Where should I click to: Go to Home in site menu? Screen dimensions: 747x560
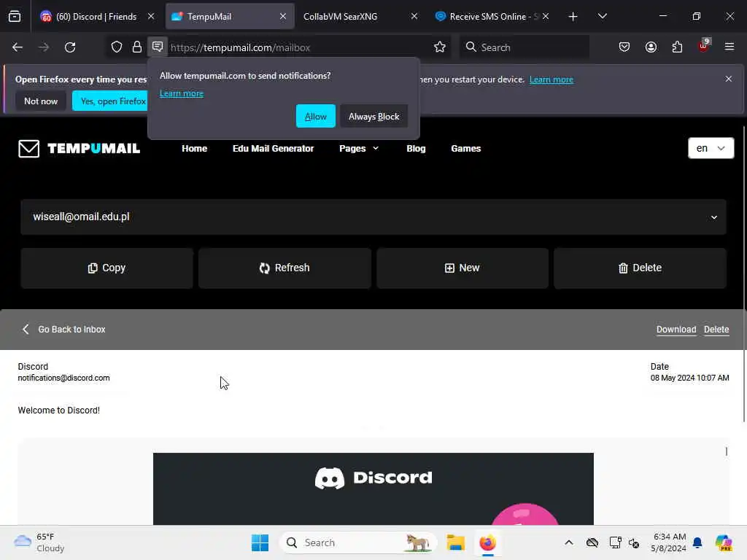(194, 149)
